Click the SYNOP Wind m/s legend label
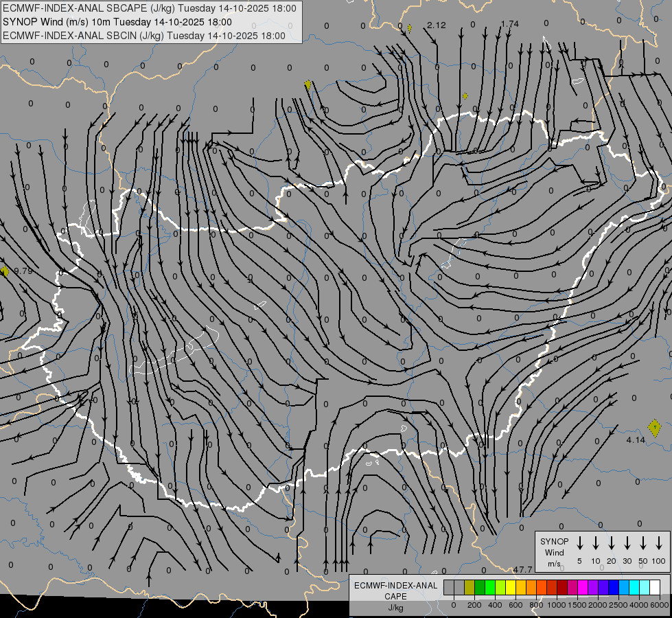The width and height of the screenshot is (672, 618). pyautogui.click(x=554, y=552)
